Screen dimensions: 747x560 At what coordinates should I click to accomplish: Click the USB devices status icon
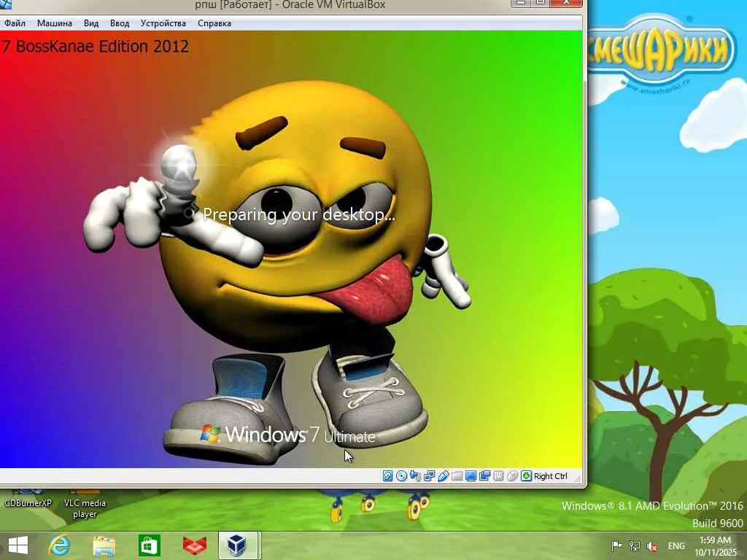point(443,475)
